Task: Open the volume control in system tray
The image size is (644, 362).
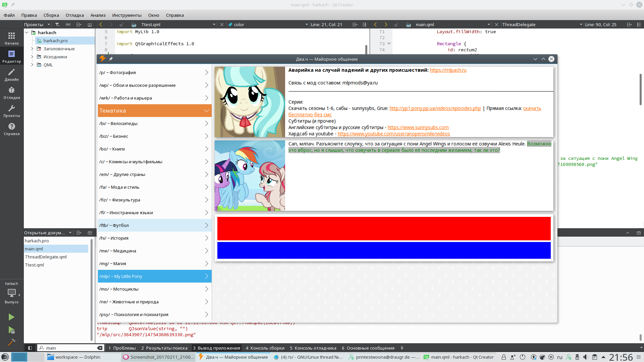Action: 586,357
